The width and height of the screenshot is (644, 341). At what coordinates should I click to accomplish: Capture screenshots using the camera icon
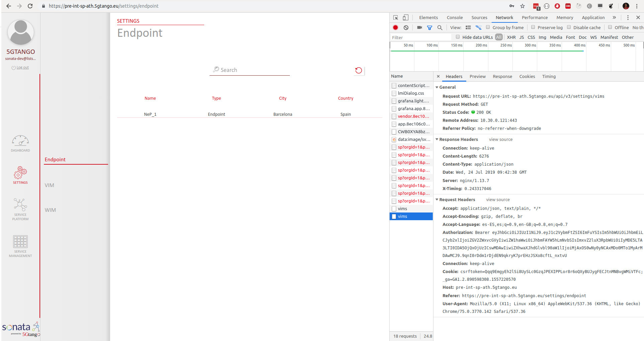419,27
